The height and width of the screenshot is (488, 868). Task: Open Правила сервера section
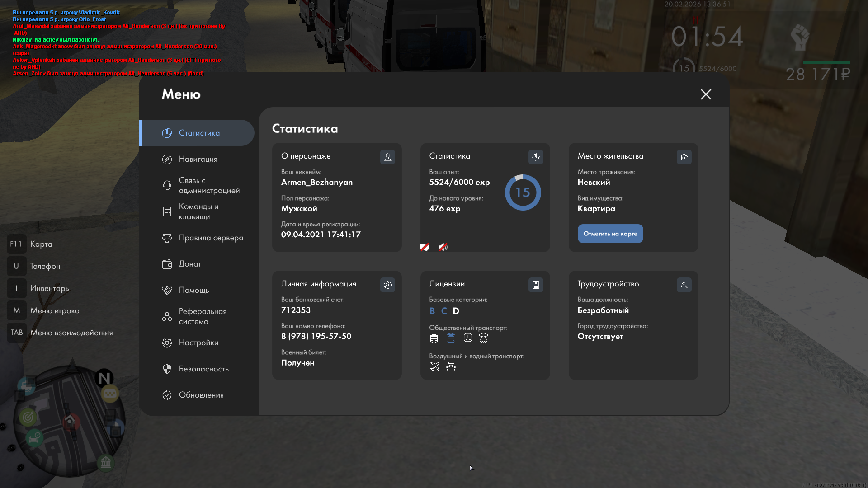211,238
